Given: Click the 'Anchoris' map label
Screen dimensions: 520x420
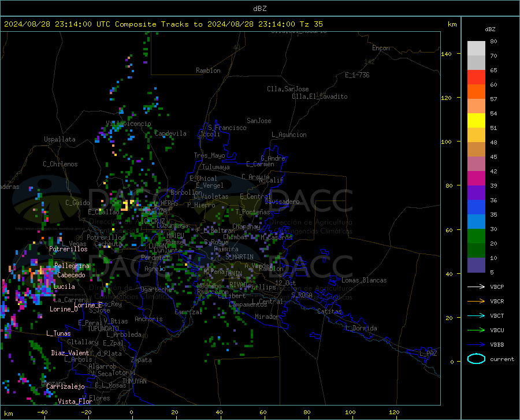Looking at the screenshot, I should coord(148,319).
